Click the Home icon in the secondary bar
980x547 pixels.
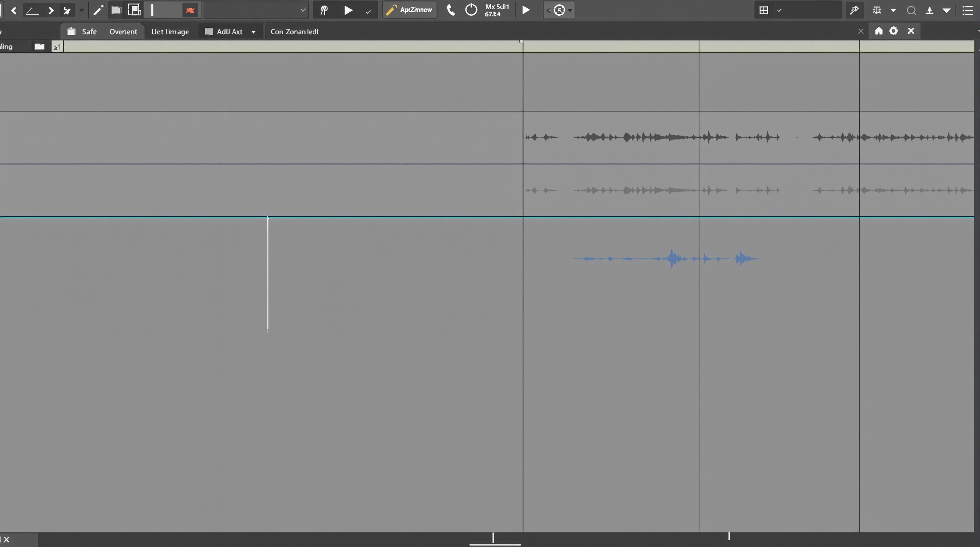pos(879,31)
